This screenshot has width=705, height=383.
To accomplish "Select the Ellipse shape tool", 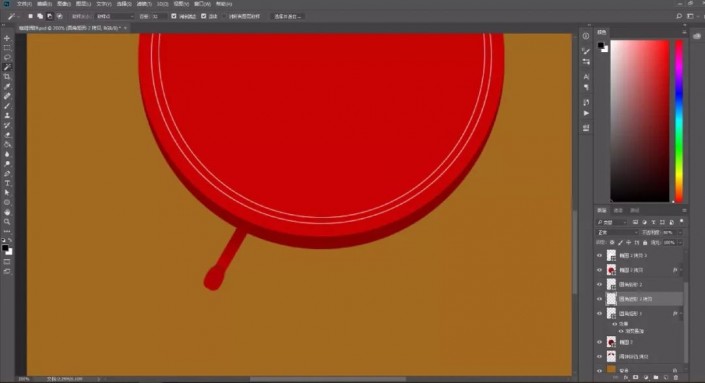I will (x=7, y=203).
